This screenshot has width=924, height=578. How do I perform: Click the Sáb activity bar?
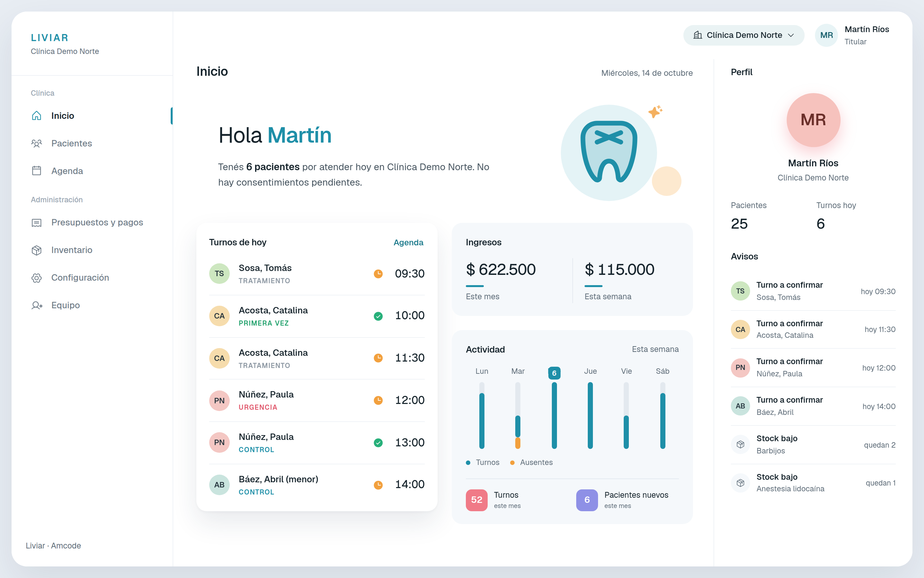pos(663,415)
